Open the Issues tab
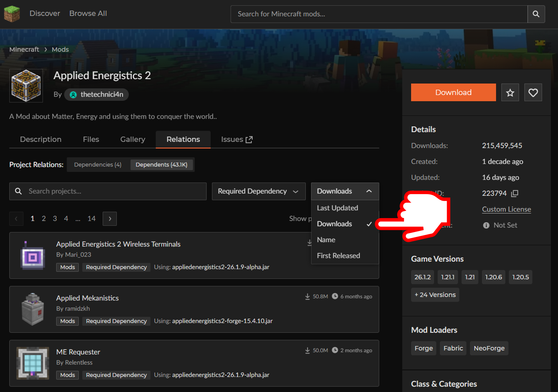 pos(237,139)
